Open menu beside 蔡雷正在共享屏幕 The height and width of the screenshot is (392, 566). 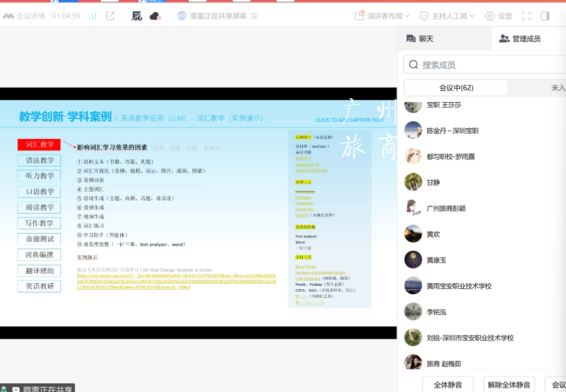[x=254, y=16]
